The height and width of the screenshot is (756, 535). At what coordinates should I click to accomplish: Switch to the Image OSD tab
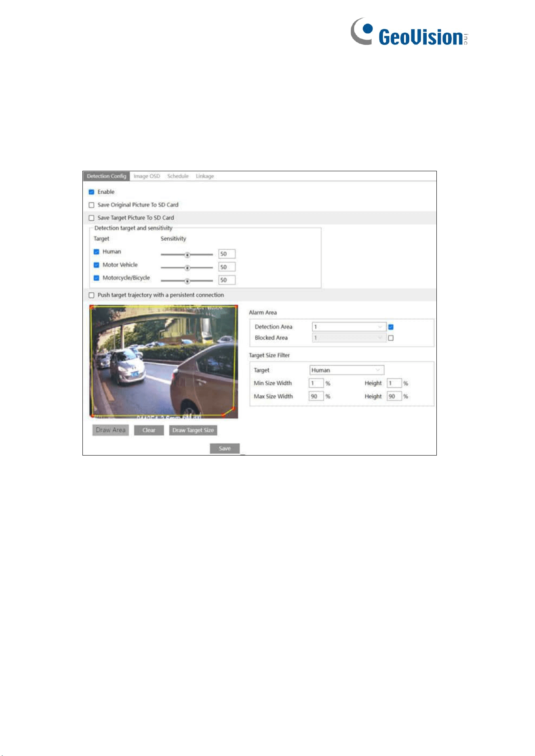[x=147, y=176]
